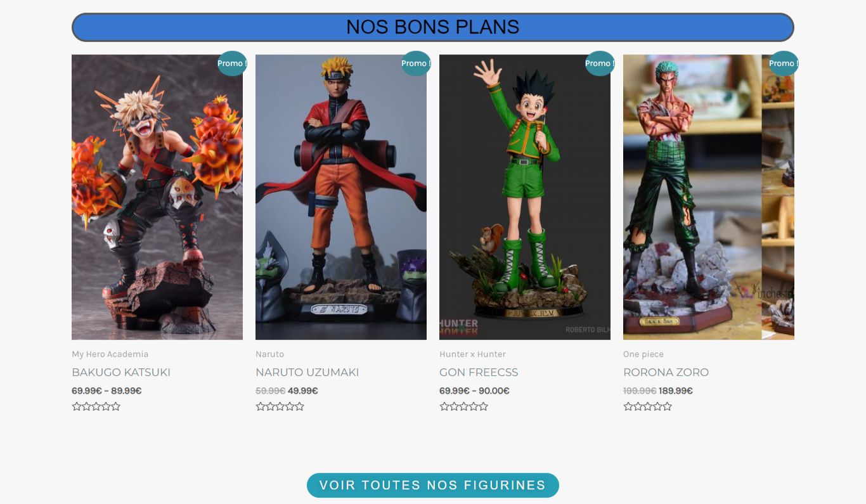The width and height of the screenshot is (866, 504).
Task: Click the Promo badge on Bakugo Katsuki
Action: point(232,63)
